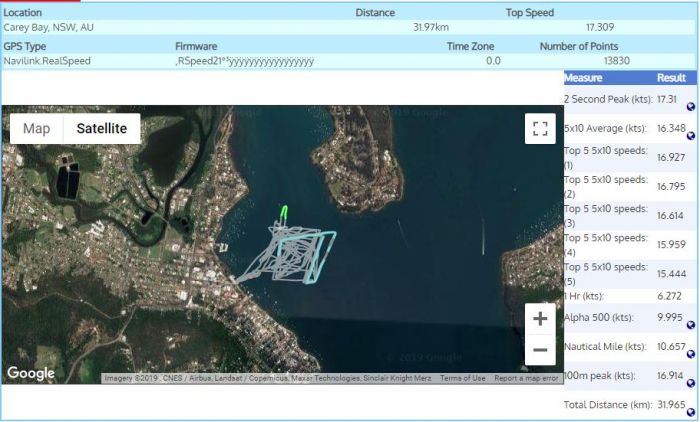Viewport: 700px width, 422px height.
Task: Click Nautical Mile globe icon
Action: pyautogui.click(x=691, y=354)
